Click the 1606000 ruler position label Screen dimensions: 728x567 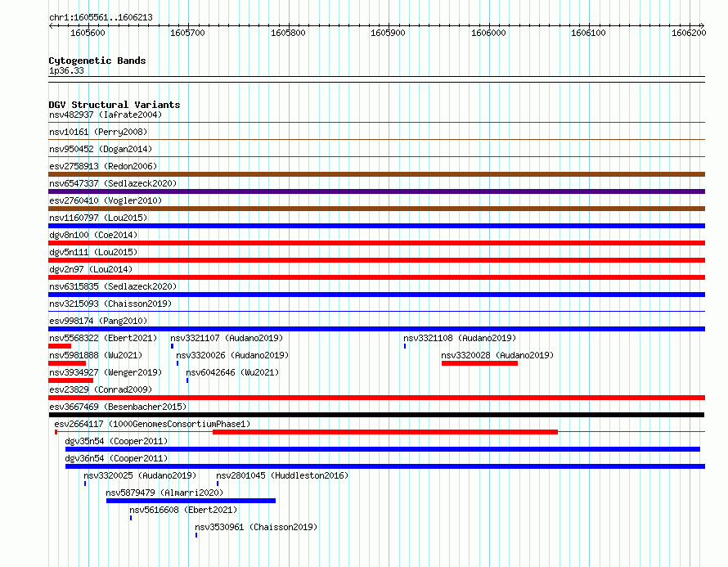pos(488,33)
